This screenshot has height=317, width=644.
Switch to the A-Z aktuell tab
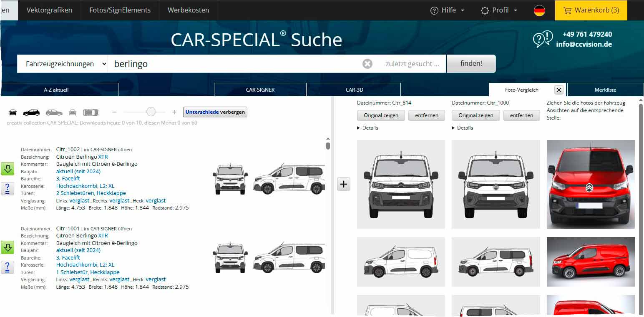[59, 90]
